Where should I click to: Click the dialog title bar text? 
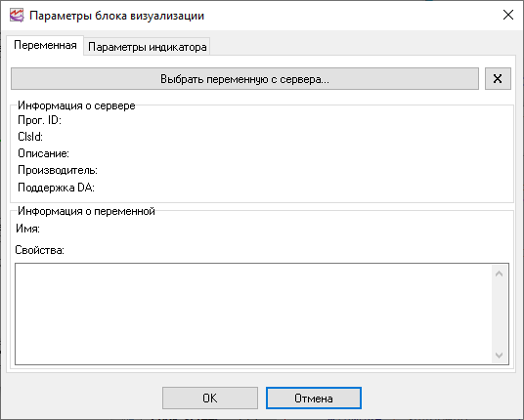[x=117, y=16]
